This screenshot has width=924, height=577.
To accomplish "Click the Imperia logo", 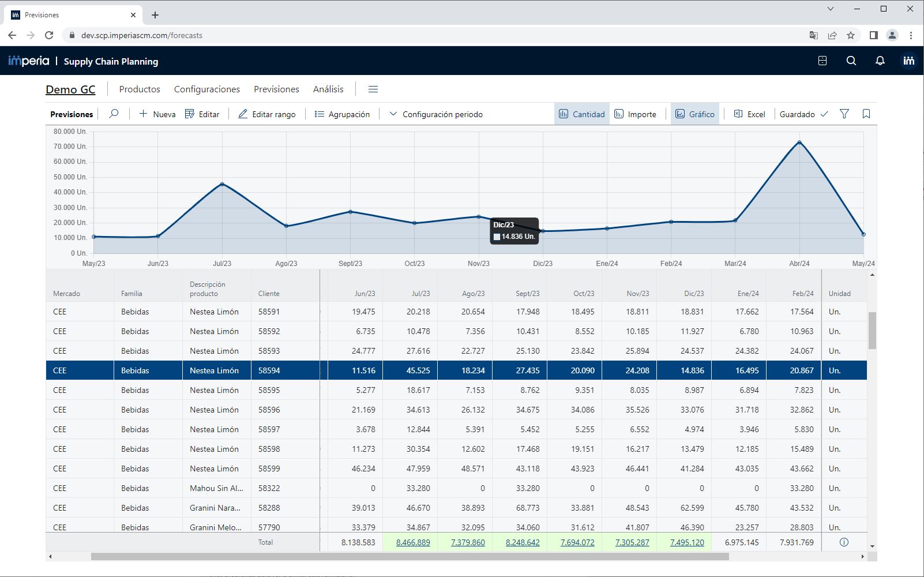I will pyautogui.click(x=29, y=61).
